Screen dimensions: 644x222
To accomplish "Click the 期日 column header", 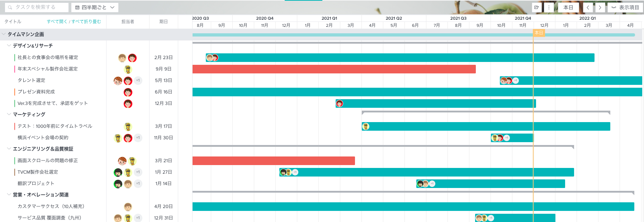I will point(164,21).
